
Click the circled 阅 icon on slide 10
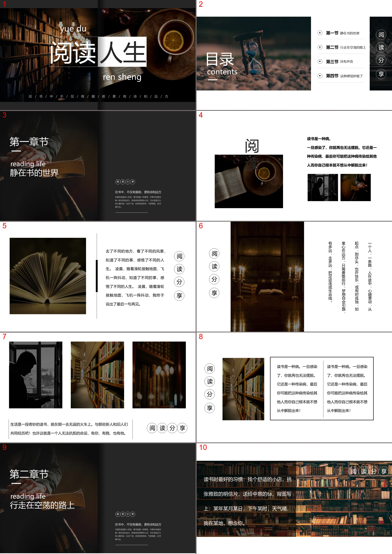click(354, 471)
